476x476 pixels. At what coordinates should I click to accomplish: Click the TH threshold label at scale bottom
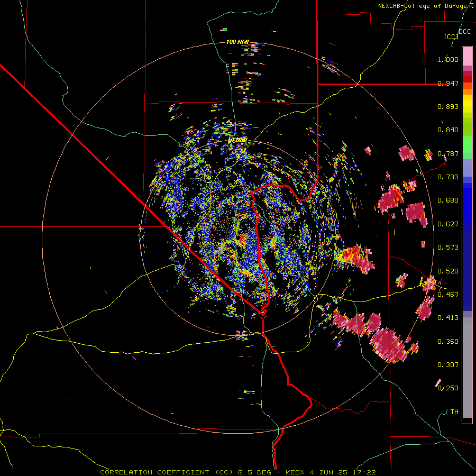click(x=454, y=412)
